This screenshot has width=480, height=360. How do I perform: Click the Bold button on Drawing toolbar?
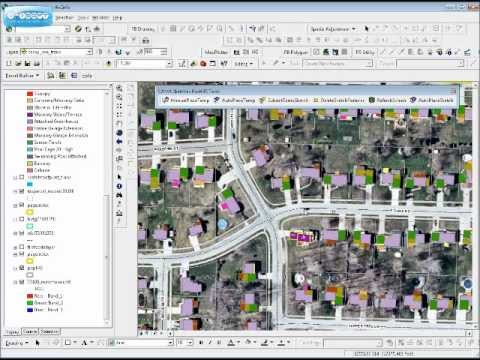201,342
